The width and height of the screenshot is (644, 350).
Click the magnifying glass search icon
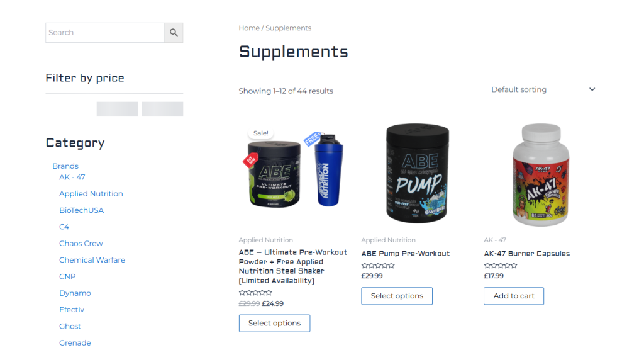click(174, 33)
